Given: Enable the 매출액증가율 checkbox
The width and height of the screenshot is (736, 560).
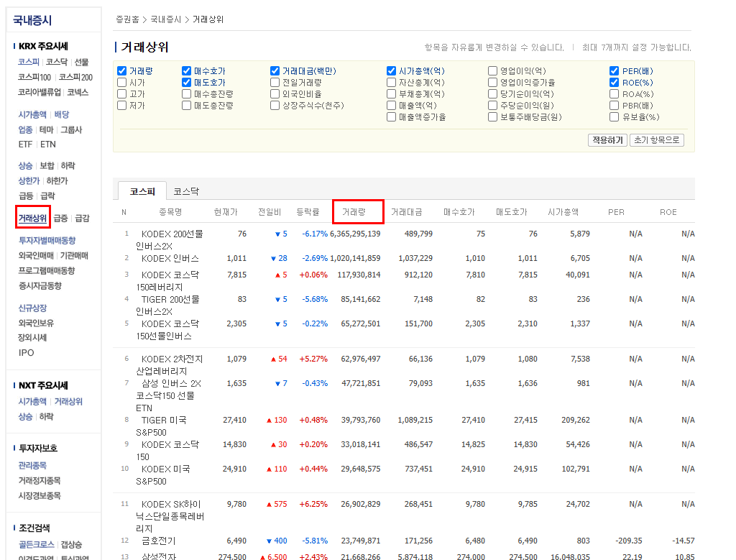Looking at the screenshot, I should pyautogui.click(x=392, y=117).
